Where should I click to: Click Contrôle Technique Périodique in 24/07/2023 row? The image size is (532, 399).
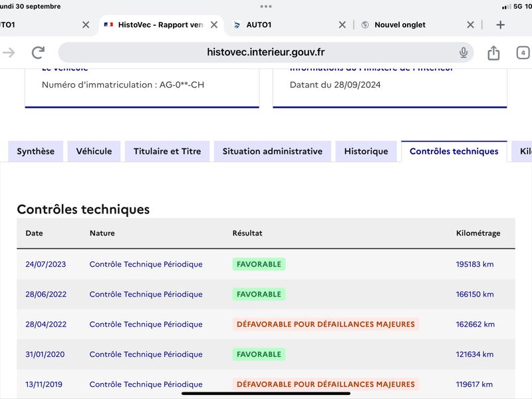(x=146, y=264)
